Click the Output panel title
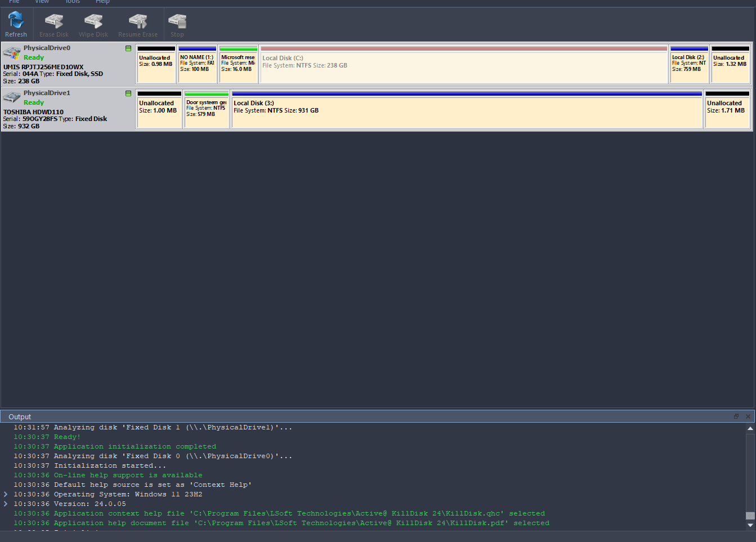 pyautogui.click(x=20, y=417)
